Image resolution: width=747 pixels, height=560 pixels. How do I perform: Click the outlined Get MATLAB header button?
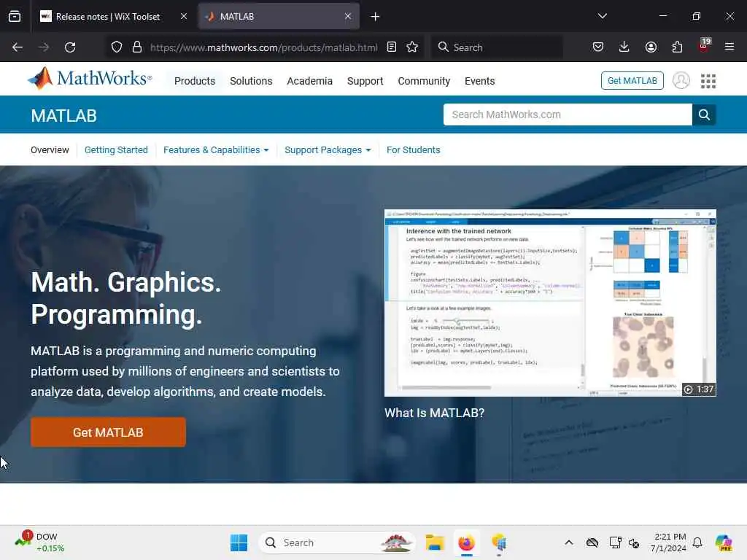pyautogui.click(x=632, y=80)
